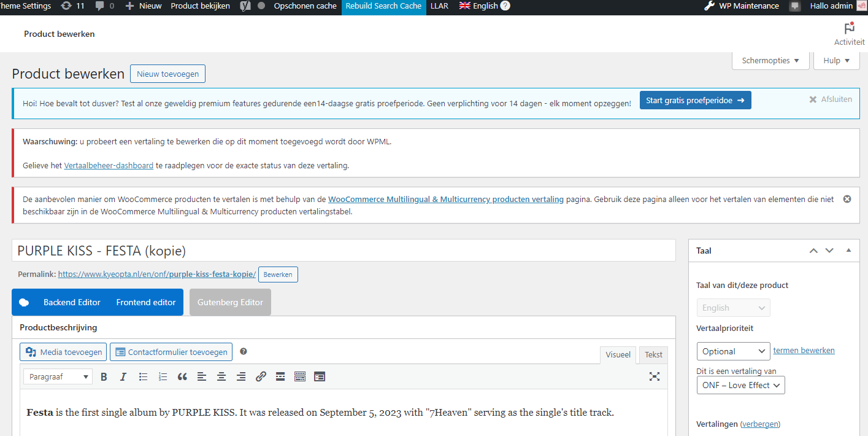
Task: Apply italic formatting
Action: 123,376
